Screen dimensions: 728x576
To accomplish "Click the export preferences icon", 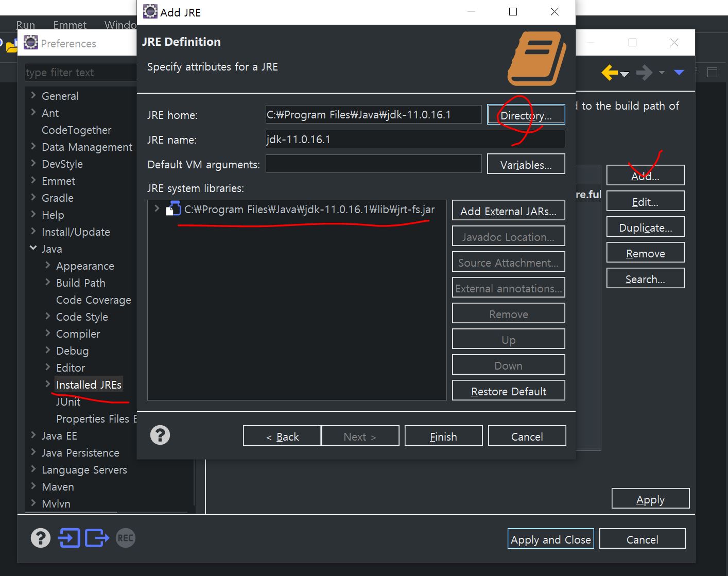I will (97, 538).
